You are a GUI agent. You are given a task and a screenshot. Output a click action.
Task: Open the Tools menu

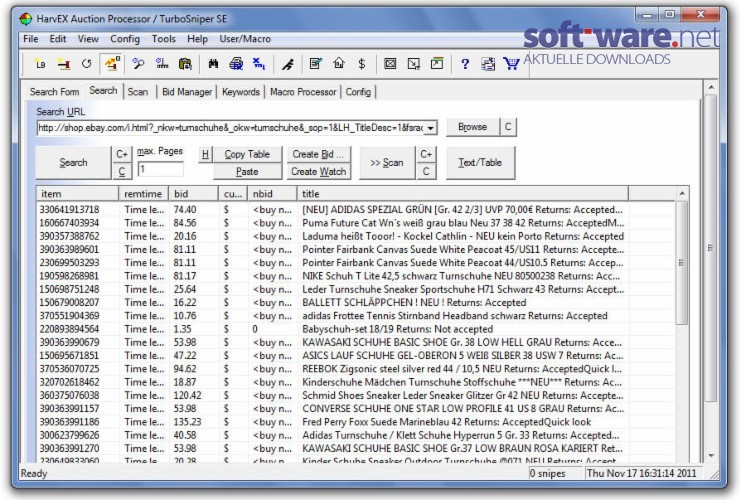(164, 39)
